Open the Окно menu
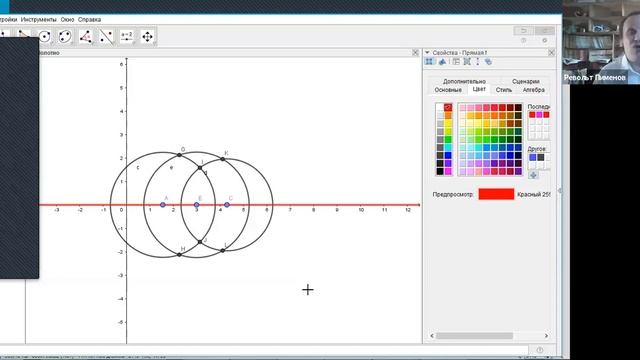 click(67, 20)
